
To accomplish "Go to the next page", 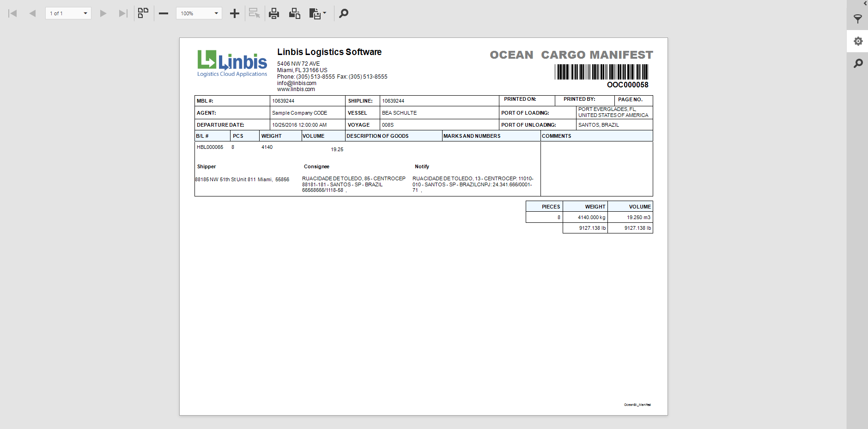I will pos(103,13).
